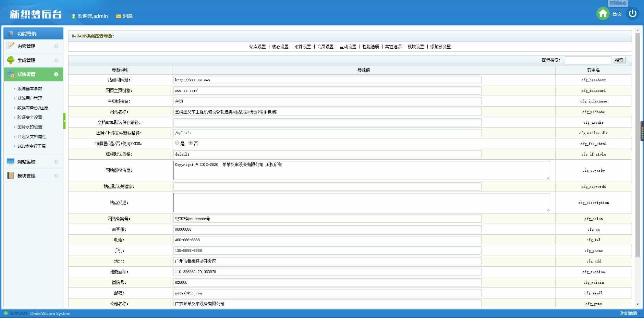Select 是 for editor XHTML option

click(x=177, y=143)
